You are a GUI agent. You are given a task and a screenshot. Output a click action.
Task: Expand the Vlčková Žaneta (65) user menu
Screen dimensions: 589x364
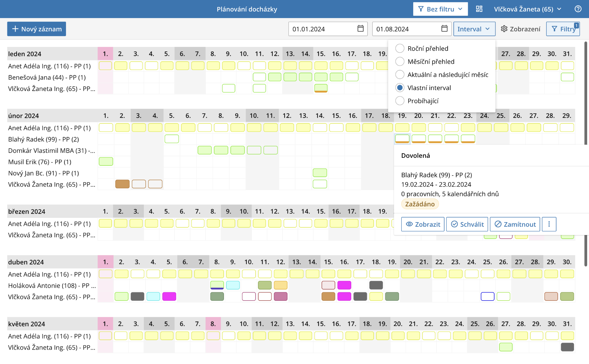(x=528, y=9)
